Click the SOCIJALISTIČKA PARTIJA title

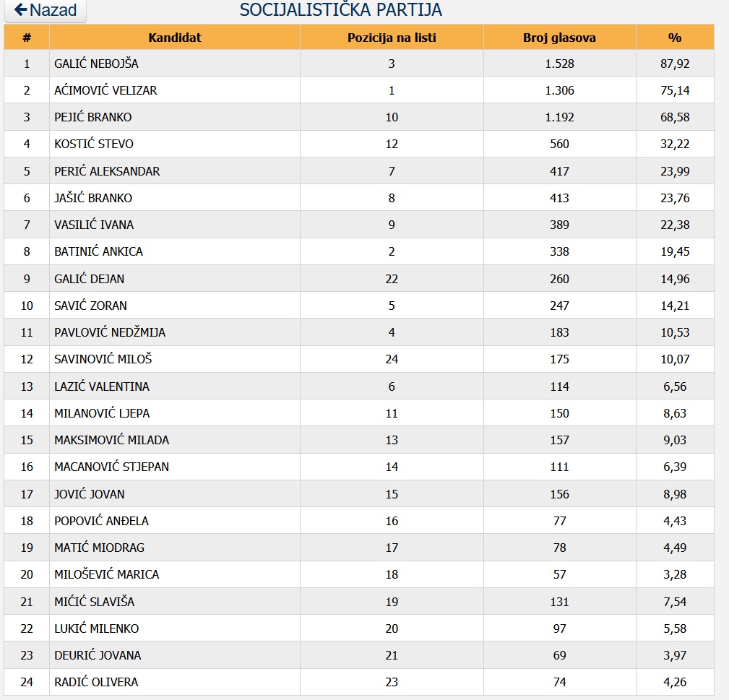pos(341,10)
